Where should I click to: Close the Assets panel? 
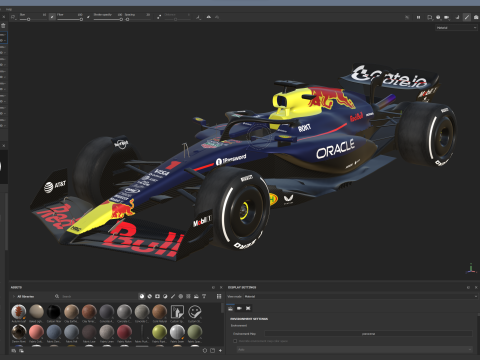tap(221, 287)
